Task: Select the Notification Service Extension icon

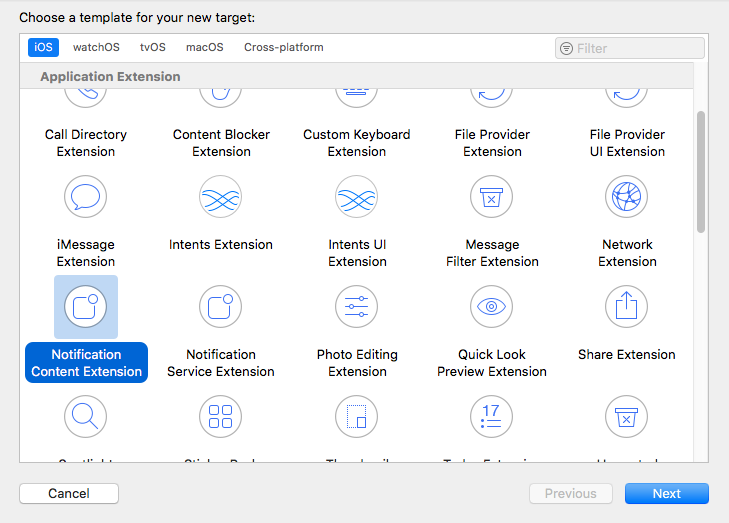Action: [x=221, y=307]
